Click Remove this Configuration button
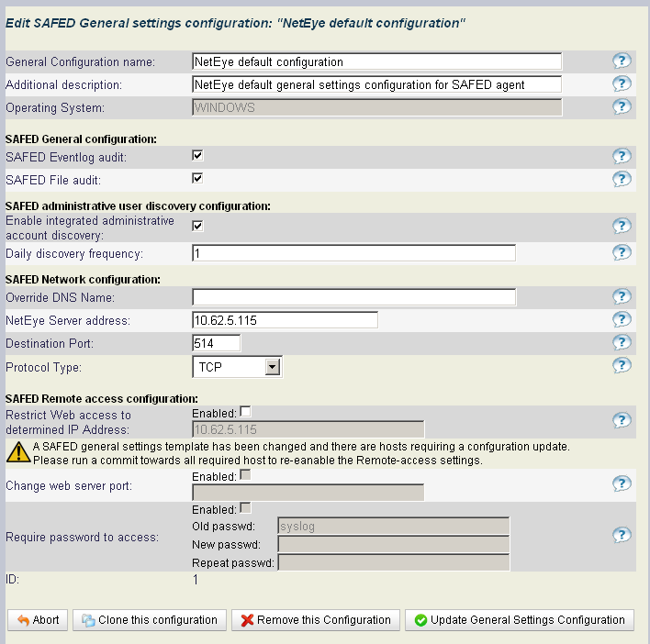This screenshot has height=644, width=650. (316, 620)
